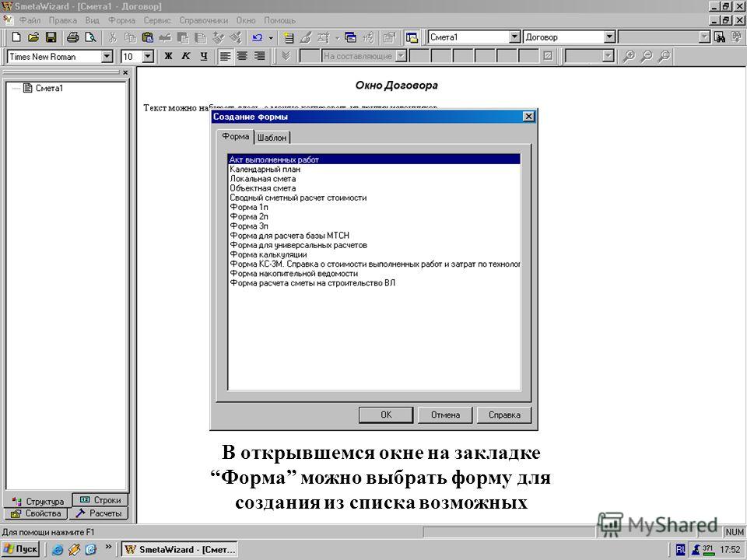
Task: Click the binoculars search icon
Action: [x=720, y=37]
